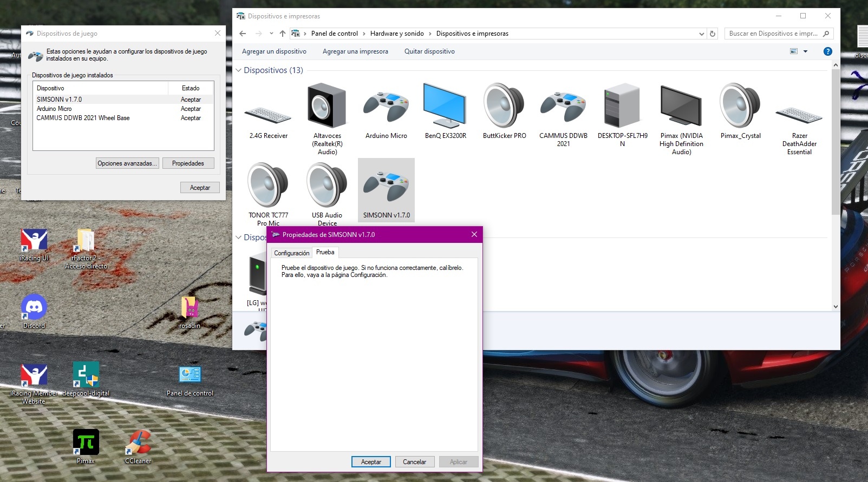868x482 pixels.
Task: Select the USB Audio Device speaker icon
Action: click(x=327, y=185)
